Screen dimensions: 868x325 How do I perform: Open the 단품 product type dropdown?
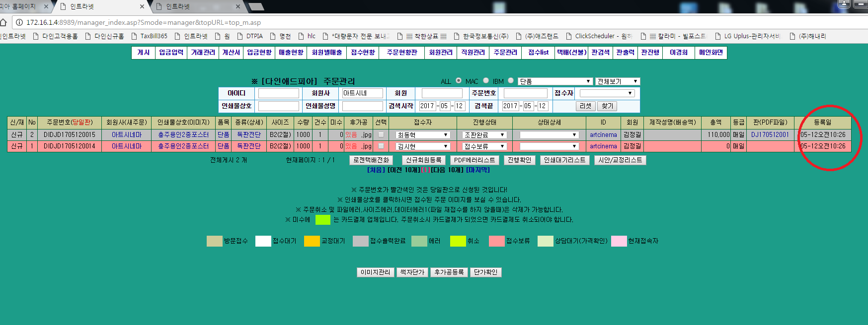click(555, 81)
